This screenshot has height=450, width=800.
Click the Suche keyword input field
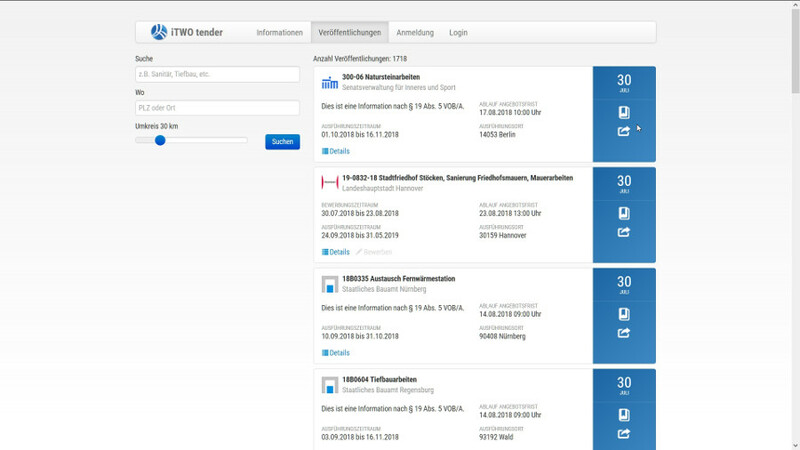(217, 75)
